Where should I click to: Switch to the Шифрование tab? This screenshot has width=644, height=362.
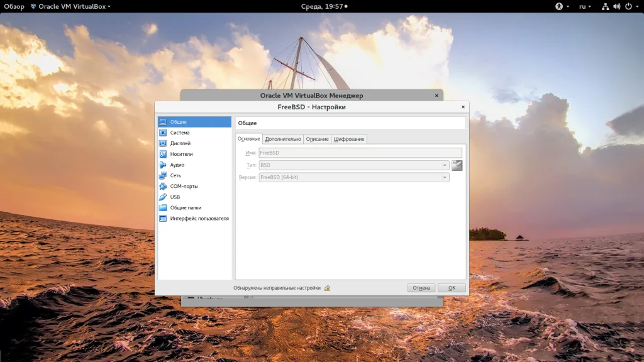[x=349, y=139]
